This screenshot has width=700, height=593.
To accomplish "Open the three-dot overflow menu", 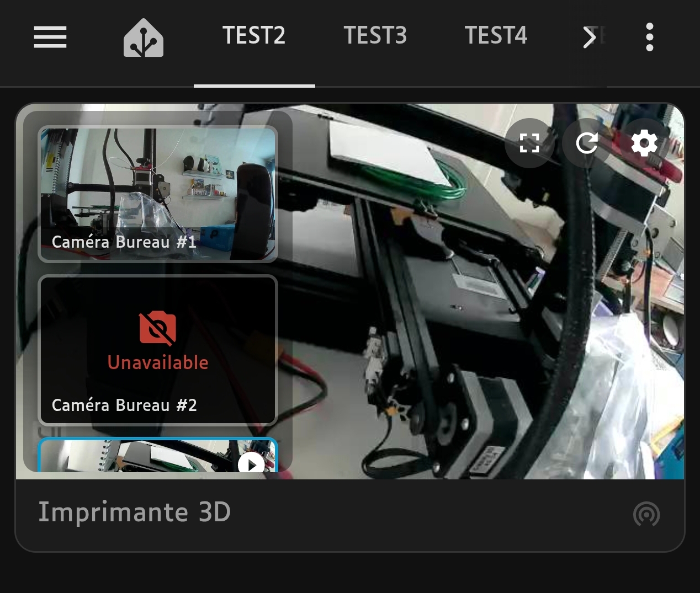I will pos(650,37).
